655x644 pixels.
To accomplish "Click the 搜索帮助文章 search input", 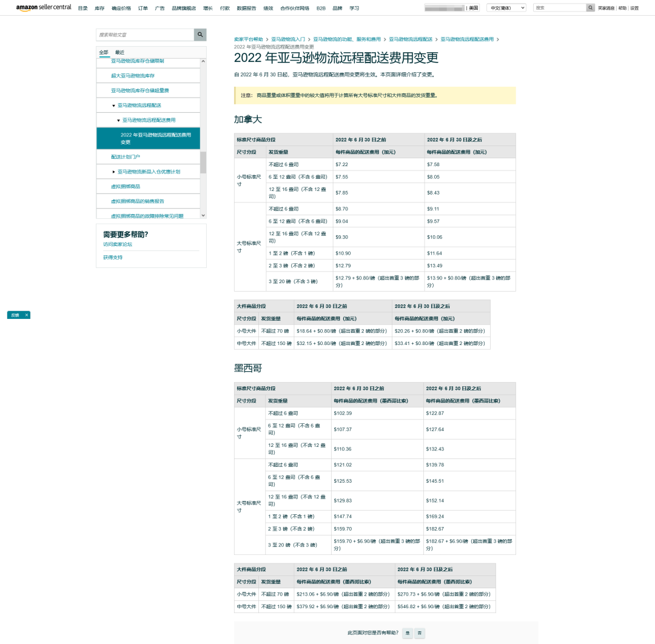I will [x=145, y=35].
